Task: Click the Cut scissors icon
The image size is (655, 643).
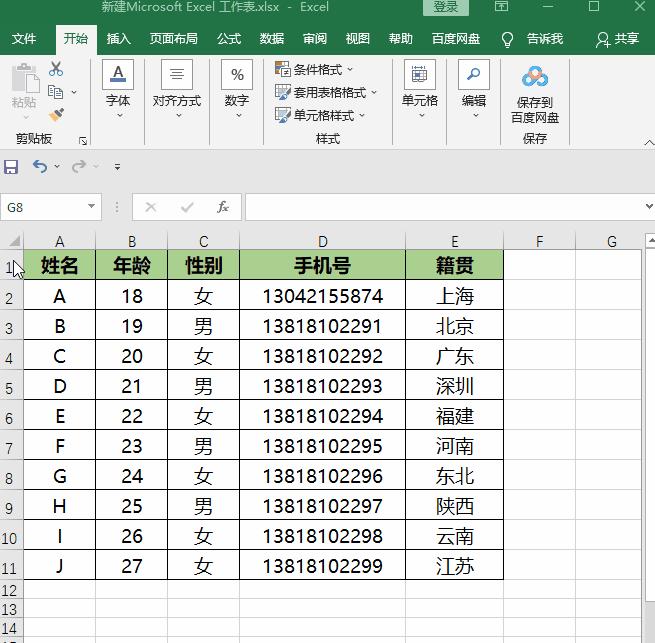Action: coord(56,69)
